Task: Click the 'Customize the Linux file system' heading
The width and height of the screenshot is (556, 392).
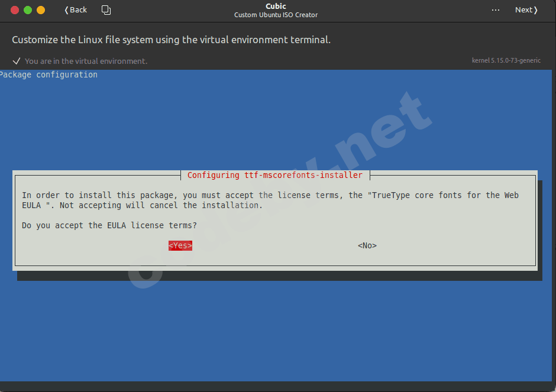Action: tap(172, 40)
